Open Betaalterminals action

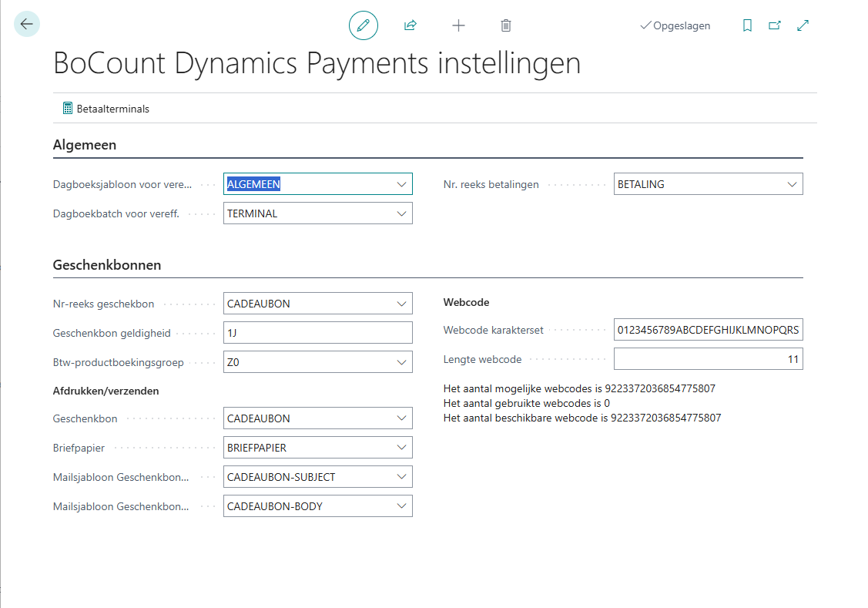click(x=106, y=109)
